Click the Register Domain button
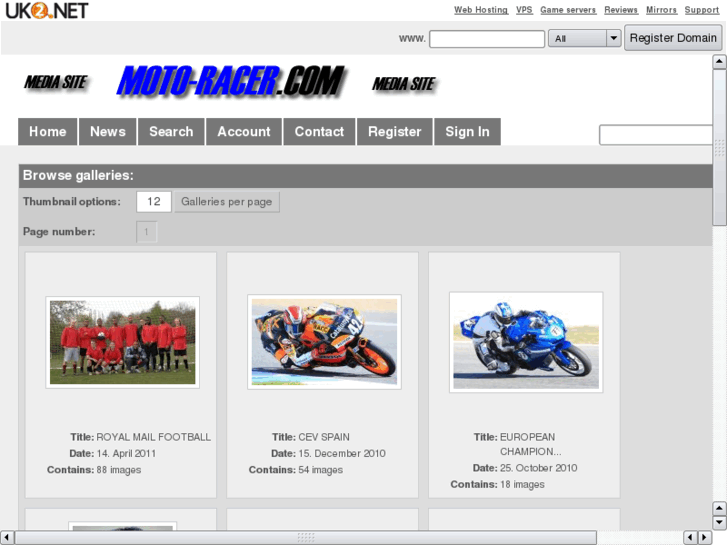The image size is (727, 545). point(673,38)
